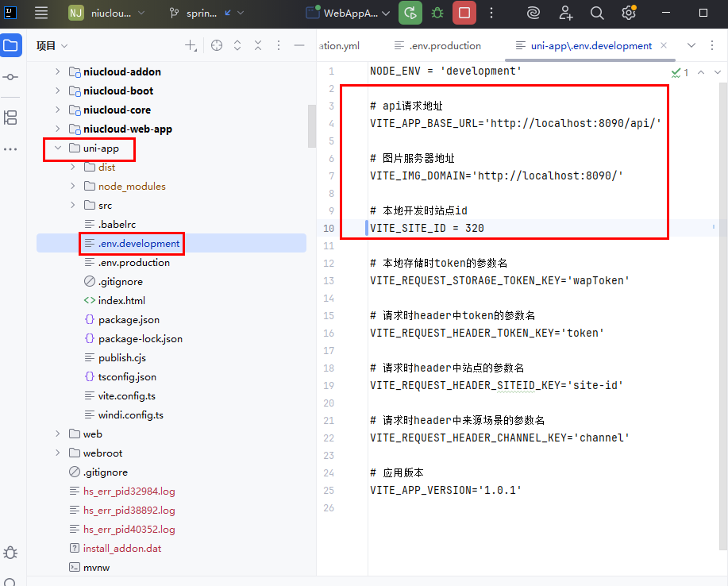Expand the node_modules folder
Image resolution: width=728 pixels, height=586 pixels.
tap(73, 186)
